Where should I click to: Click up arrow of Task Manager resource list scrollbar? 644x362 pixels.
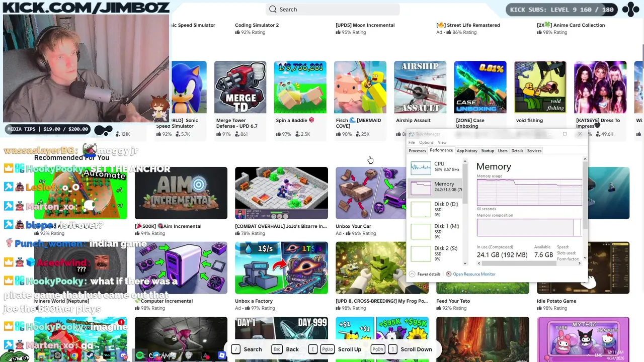(465, 161)
